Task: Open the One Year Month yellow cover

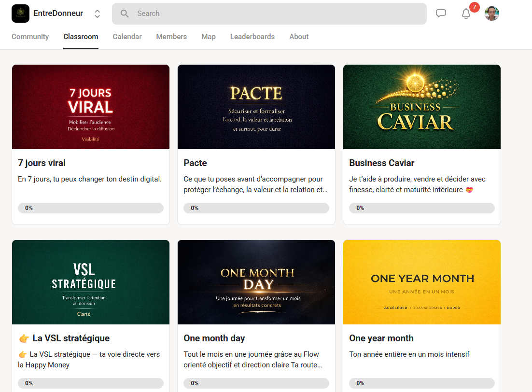Action: 421,282
